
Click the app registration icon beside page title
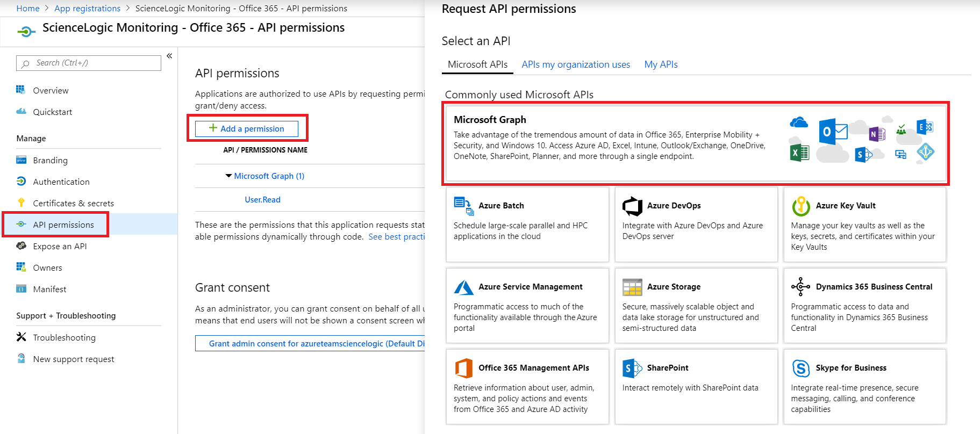coord(26,32)
